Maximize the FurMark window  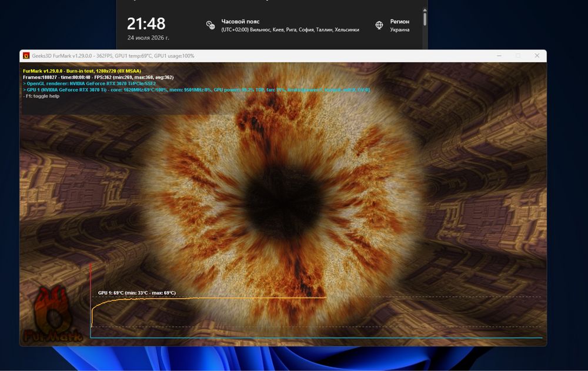(x=518, y=55)
